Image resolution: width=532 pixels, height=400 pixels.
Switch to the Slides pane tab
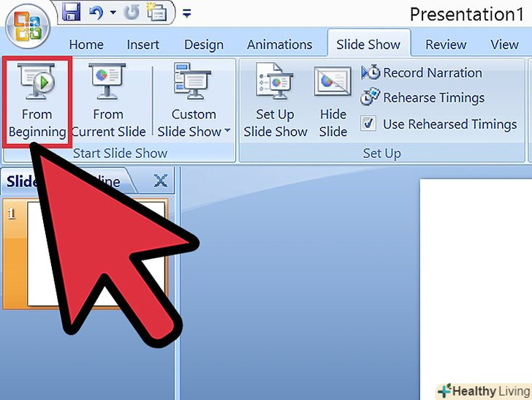23,181
